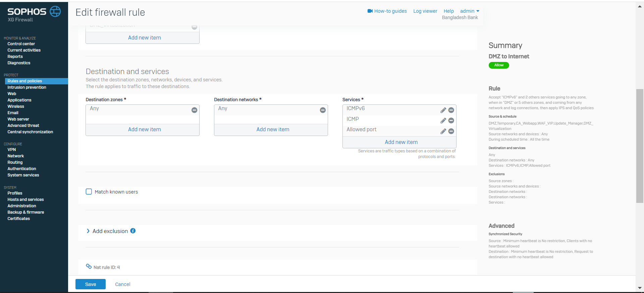Open Web server menu

(18, 119)
